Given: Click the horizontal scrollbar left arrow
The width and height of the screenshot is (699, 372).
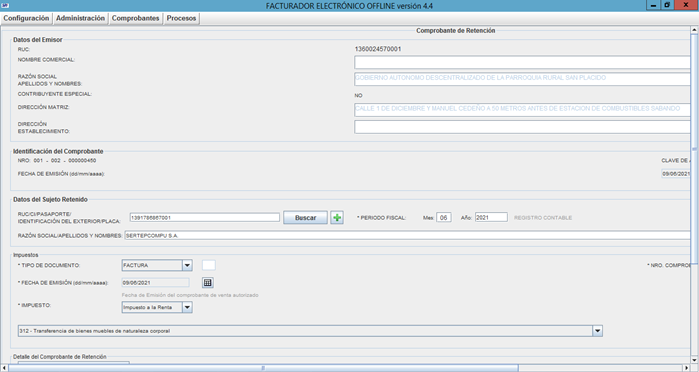Looking at the screenshot, I should point(4,368).
